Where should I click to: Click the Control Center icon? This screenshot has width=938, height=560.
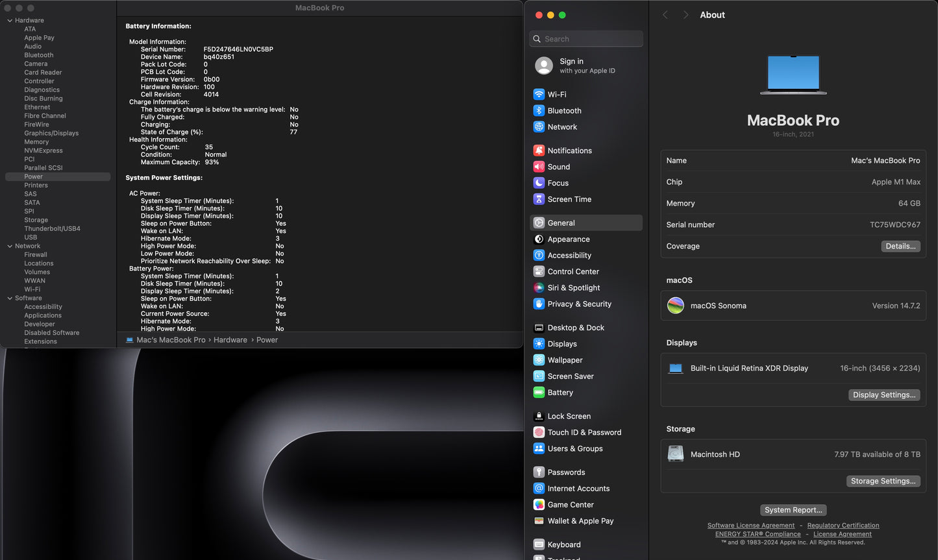(x=539, y=271)
